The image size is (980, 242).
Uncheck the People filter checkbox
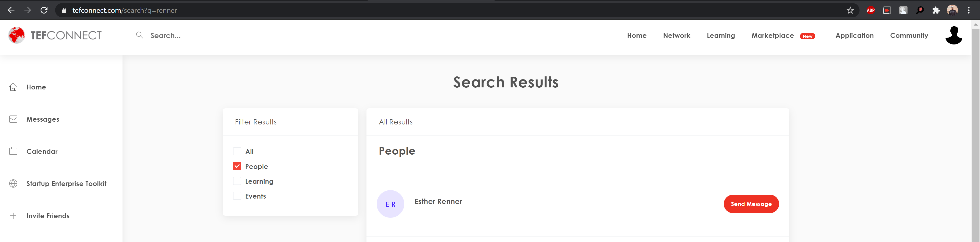pyautogui.click(x=237, y=167)
